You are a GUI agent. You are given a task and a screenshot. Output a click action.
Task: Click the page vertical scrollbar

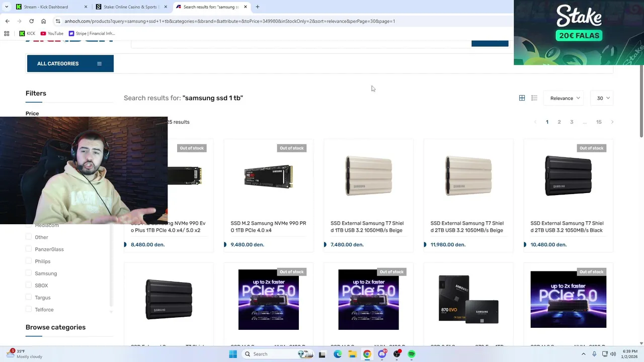641,101
